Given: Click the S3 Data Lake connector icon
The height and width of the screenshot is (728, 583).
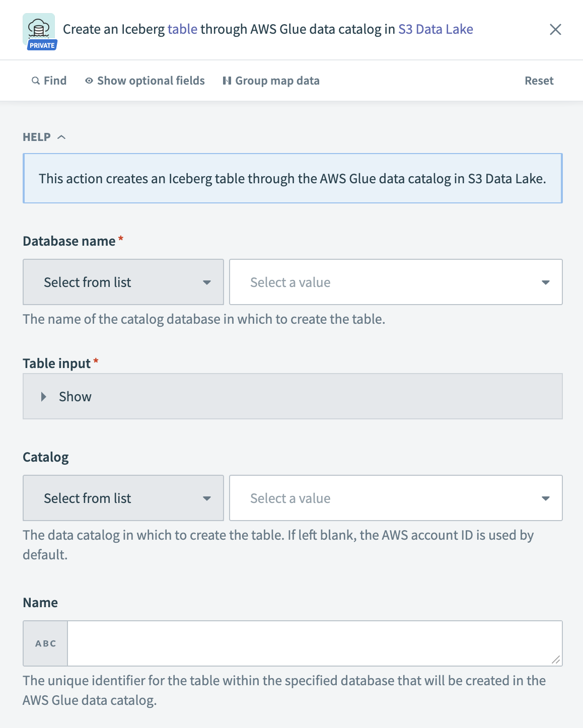Looking at the screenshot, I should [x=39, y=28].
